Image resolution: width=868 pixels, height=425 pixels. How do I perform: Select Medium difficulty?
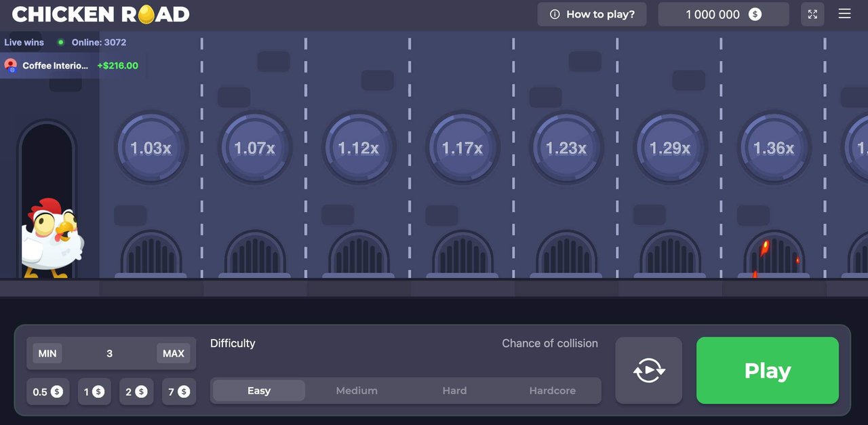pos(357,390)
